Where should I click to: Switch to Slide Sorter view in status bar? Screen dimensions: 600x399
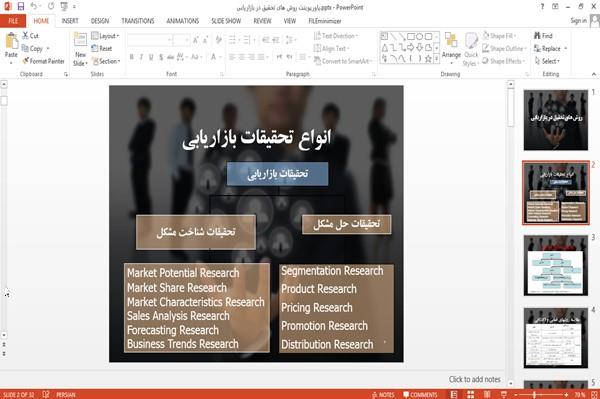point(470,394)
